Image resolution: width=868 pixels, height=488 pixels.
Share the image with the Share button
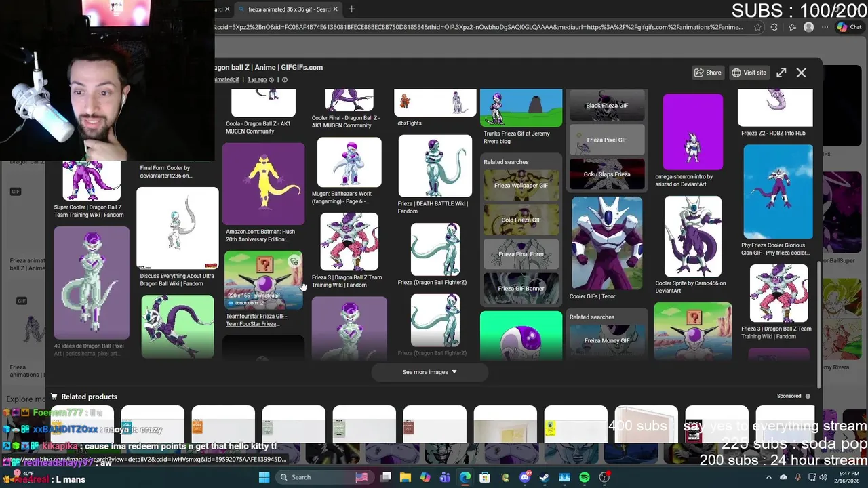[707, 73]
